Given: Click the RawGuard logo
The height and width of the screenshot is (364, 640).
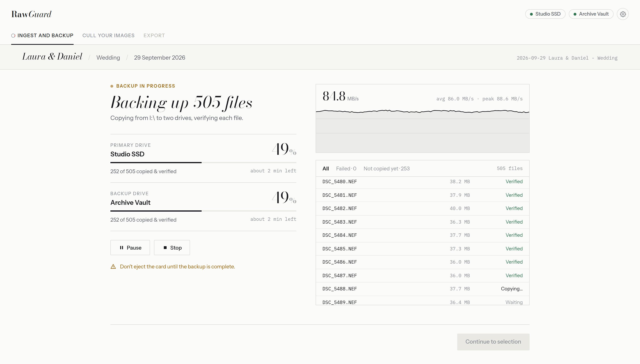Looking at the screenshot, I should (31, 14).
